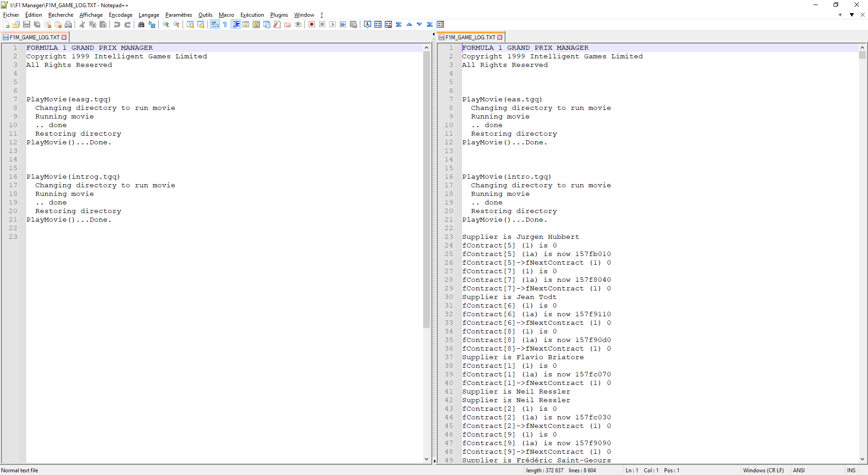868x475 pixels.
Task: Open the Recherche menu
Action: (x=61, y=15)
